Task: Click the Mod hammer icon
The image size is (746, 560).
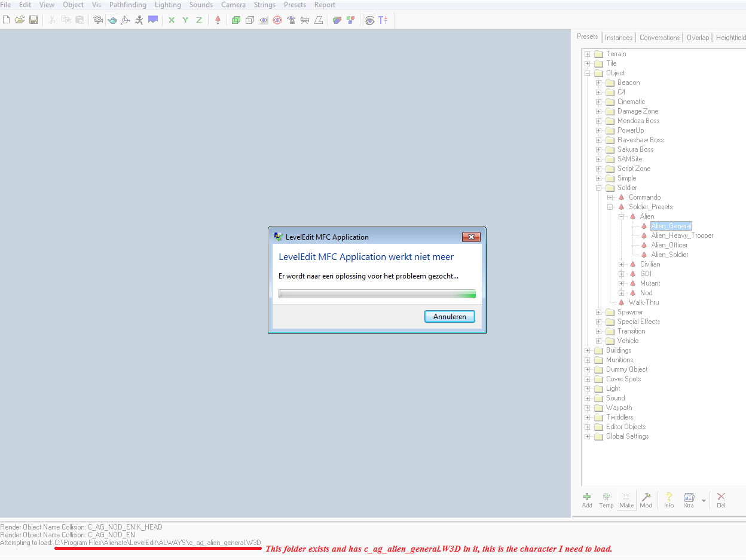Action: click(646, 500)
